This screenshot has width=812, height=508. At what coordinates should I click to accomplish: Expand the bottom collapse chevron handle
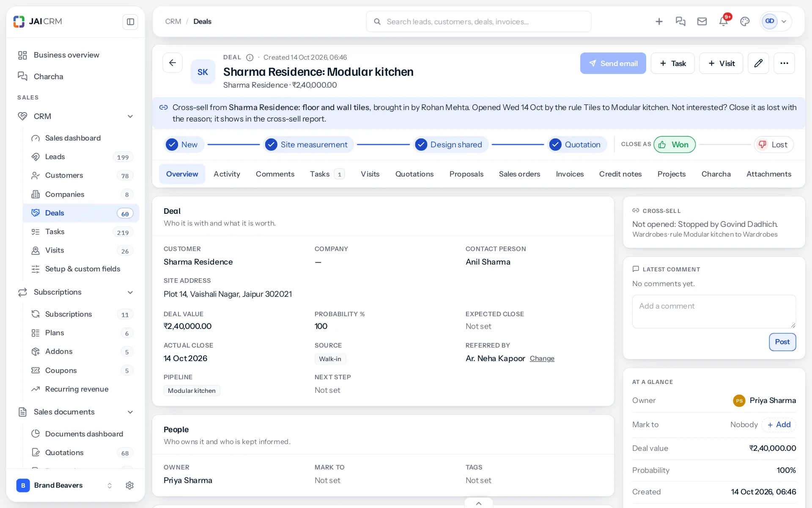pos(479,503)
